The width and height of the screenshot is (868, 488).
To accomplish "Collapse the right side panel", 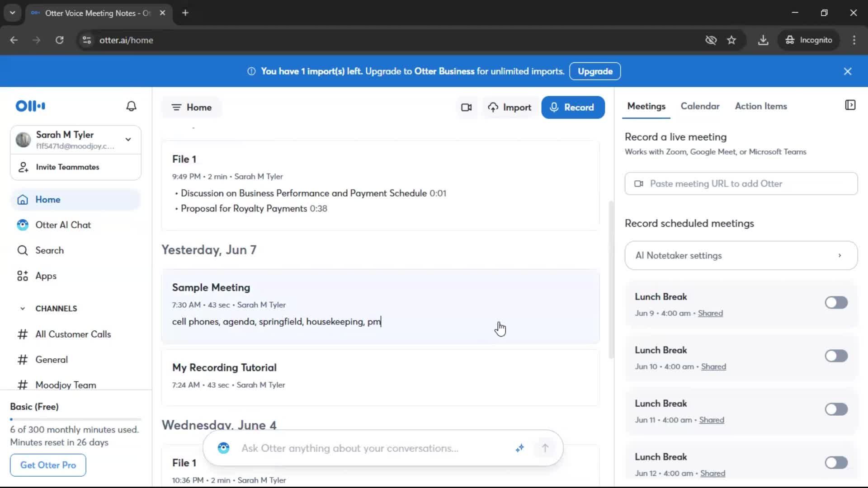I will click(850, 105).
